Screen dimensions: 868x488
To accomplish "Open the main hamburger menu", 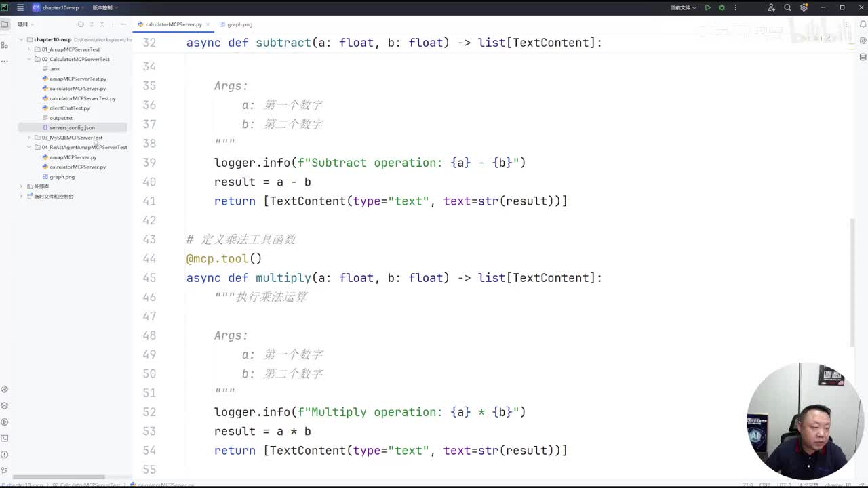I will [x=20, y=7].
